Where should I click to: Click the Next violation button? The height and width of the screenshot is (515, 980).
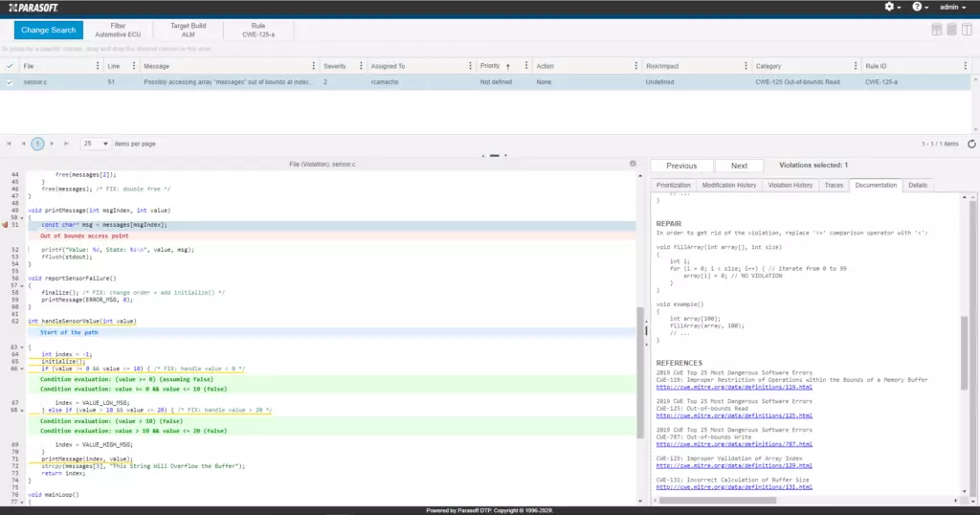739,166
